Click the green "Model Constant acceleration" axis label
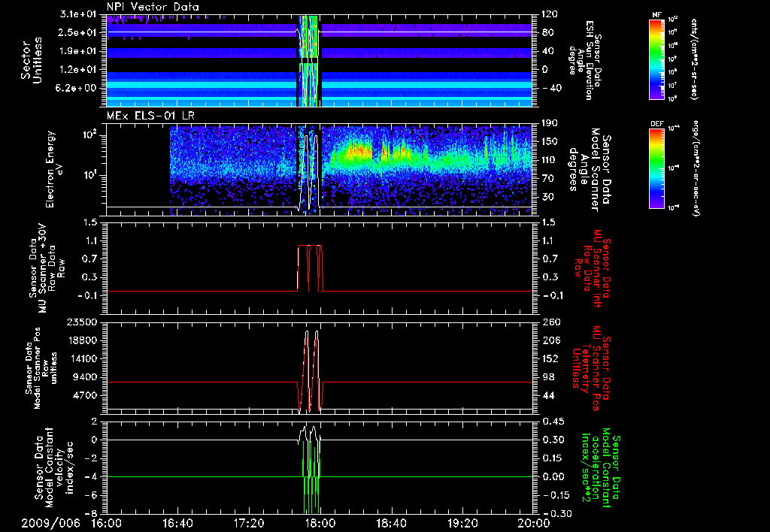This screenshot has height=532, width=770. [599, 467]
